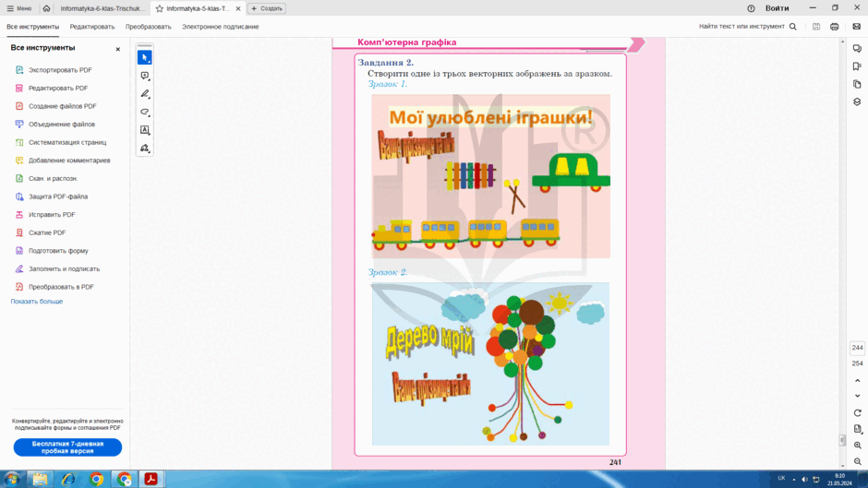This screenshot has height=488, width=868.
Task: Click the Показать больше link
Action: click(x=37, y=302)
